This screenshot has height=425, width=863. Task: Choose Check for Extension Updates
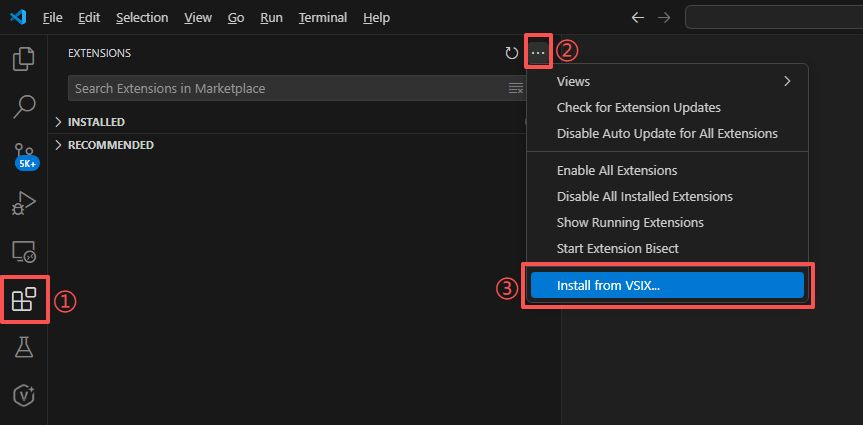tap(638, 107)
